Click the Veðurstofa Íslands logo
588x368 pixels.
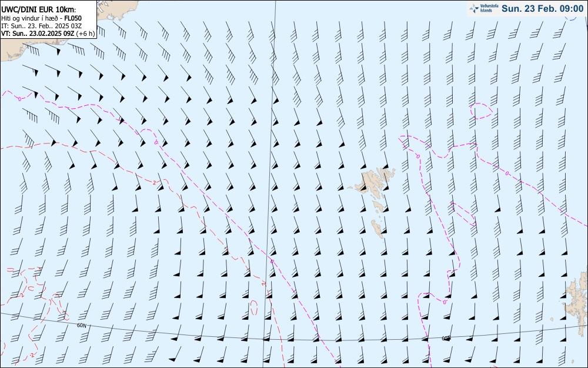(484, 8)
